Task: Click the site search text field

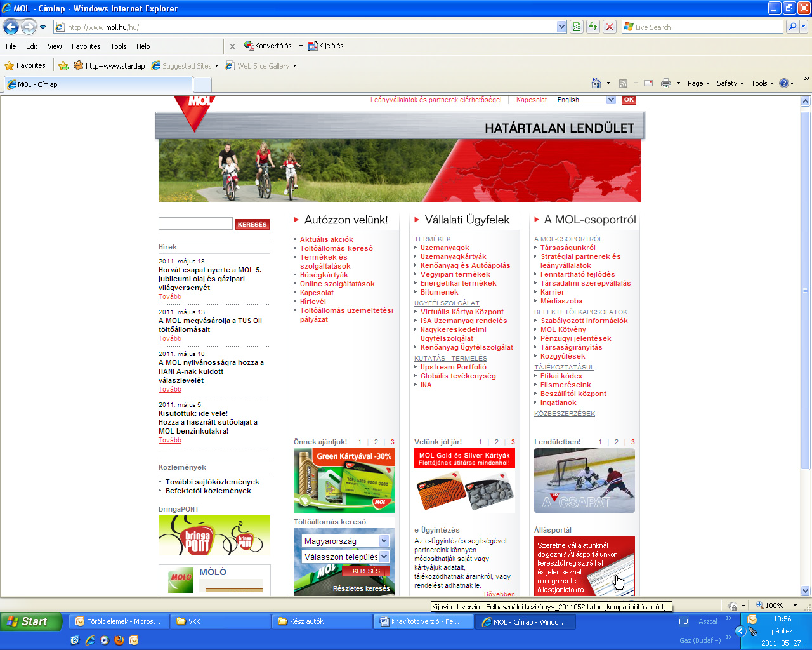Action: tap(195, 223)
